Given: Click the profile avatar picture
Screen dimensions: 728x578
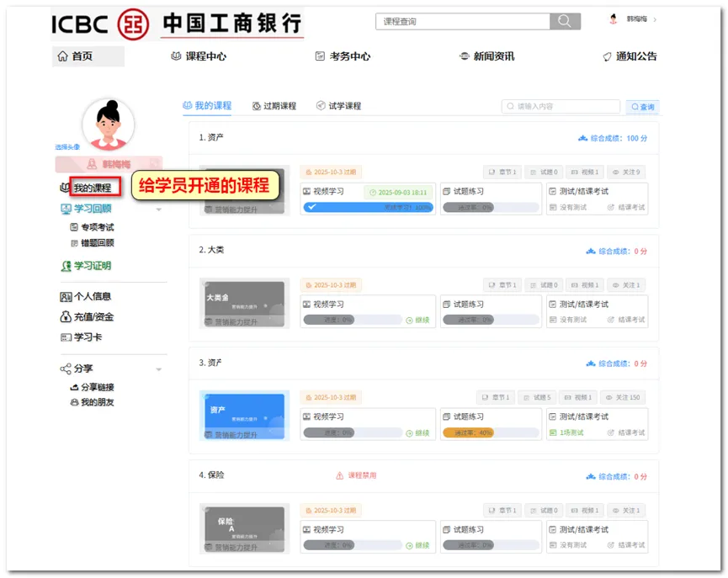Looking at the screenshot, I should [109, 124].
